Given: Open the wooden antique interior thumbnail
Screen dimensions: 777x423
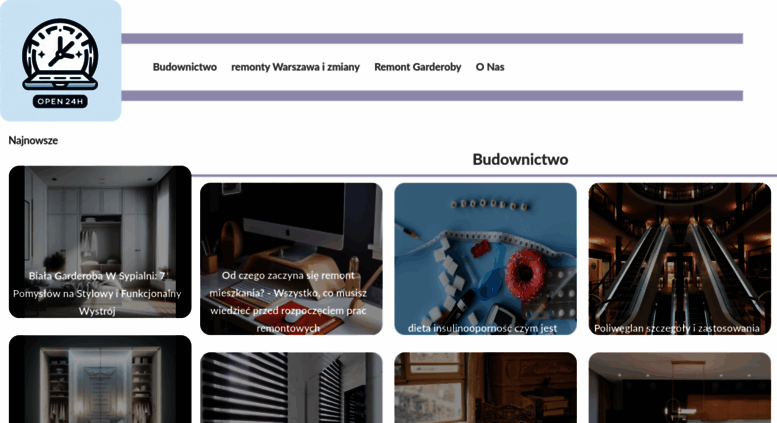Looking at the screenshot, I should click(x=486, y=388).
